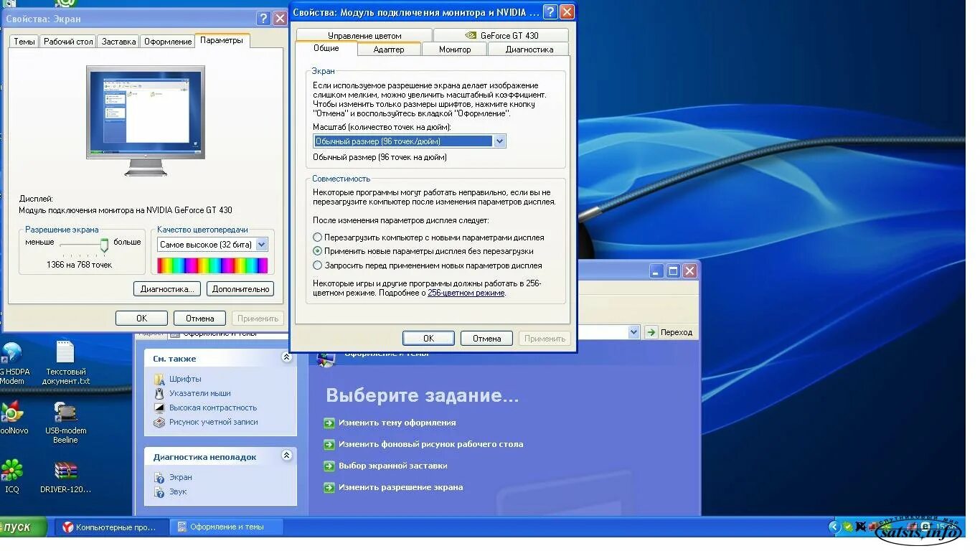Open the GeForce GT 430 tab
The width and height of the screenshot is (980, 551).
pyautogui.click(x=501, y=35)
